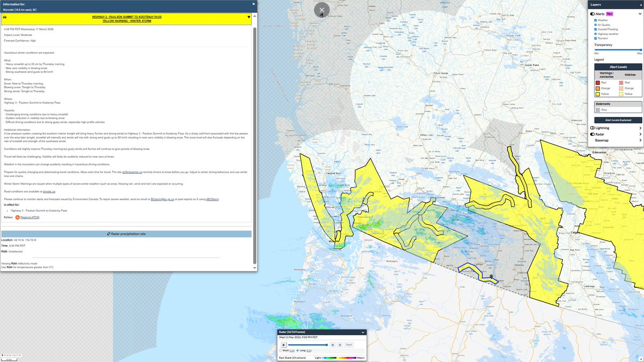644x362 pixels.
Task: Expand the Lightning section chevron
Action: pos(640,128)
